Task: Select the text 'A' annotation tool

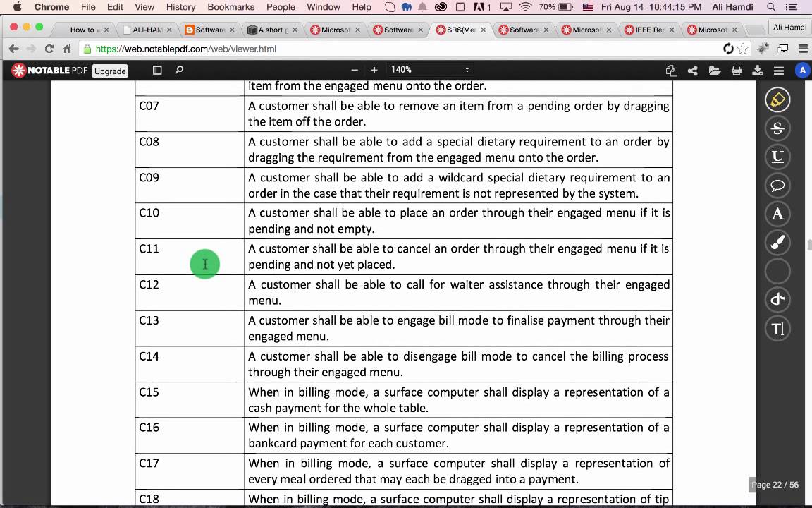Action: coord(777,214)
